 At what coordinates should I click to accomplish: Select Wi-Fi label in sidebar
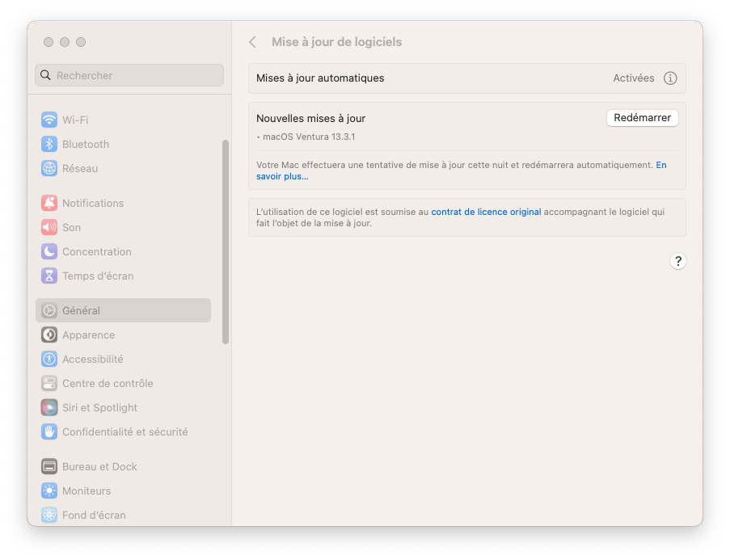(x=75, y=120)
